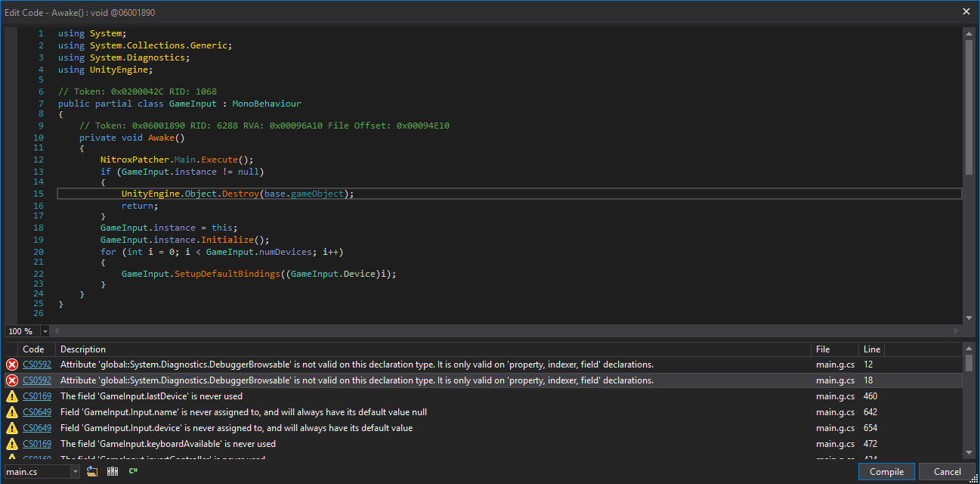Click the error icon on the highlighted CS0592 row

(x=11, y=380)
